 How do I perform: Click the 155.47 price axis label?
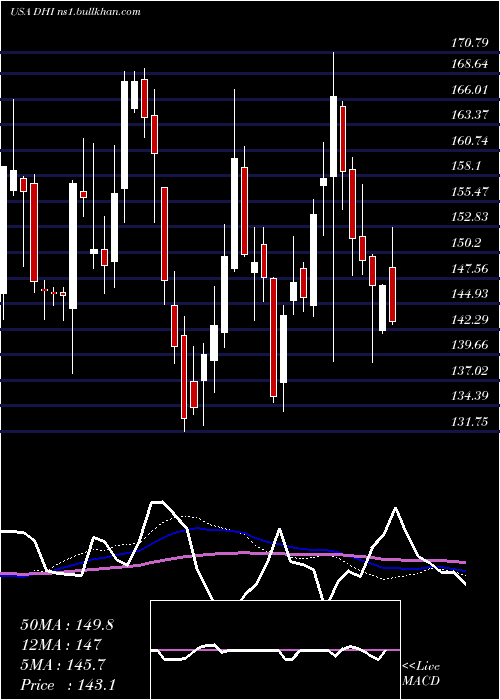[469, 192]
